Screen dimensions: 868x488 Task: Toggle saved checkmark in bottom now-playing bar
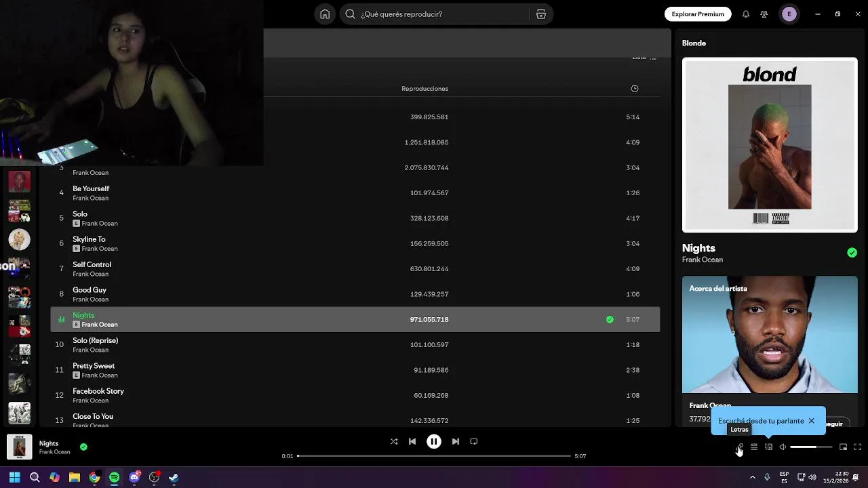pyautogui.click(x=83, y=447)
